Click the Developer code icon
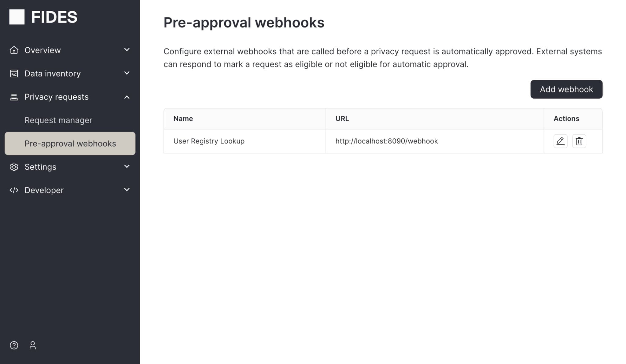The height and width of the screenshot is (364, 626). (x=14, y=190)
